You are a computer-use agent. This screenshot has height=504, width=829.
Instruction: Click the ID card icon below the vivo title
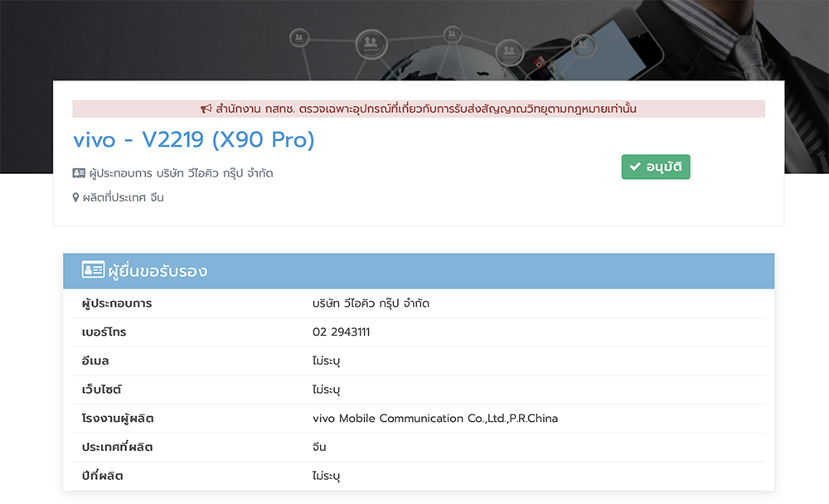(79, 173)
